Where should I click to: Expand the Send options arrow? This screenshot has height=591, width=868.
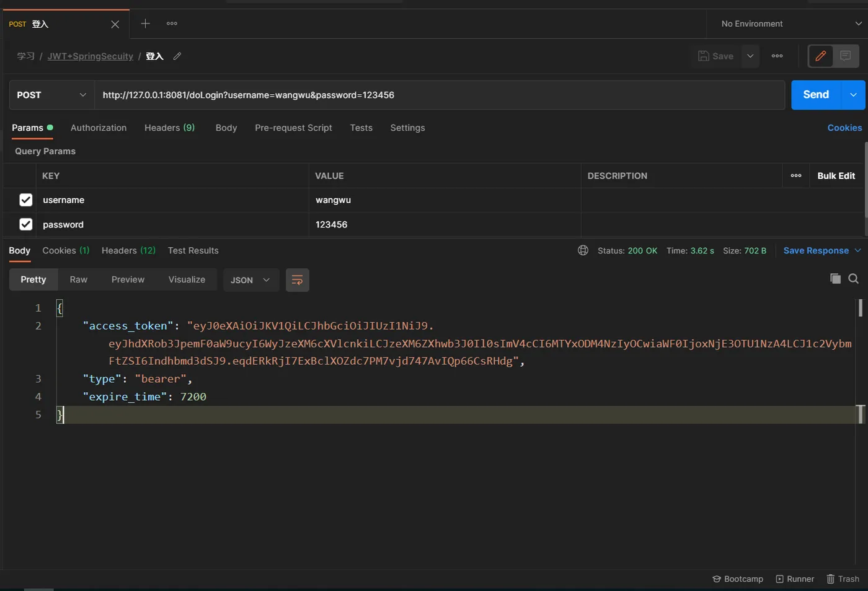coord(854,95)
